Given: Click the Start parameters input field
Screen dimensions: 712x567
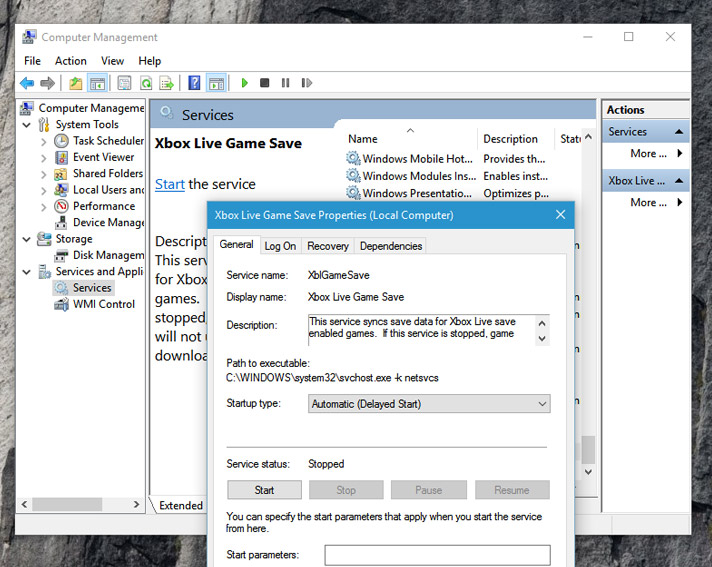Looking at the screenshot, I should (x=437, y=555).
